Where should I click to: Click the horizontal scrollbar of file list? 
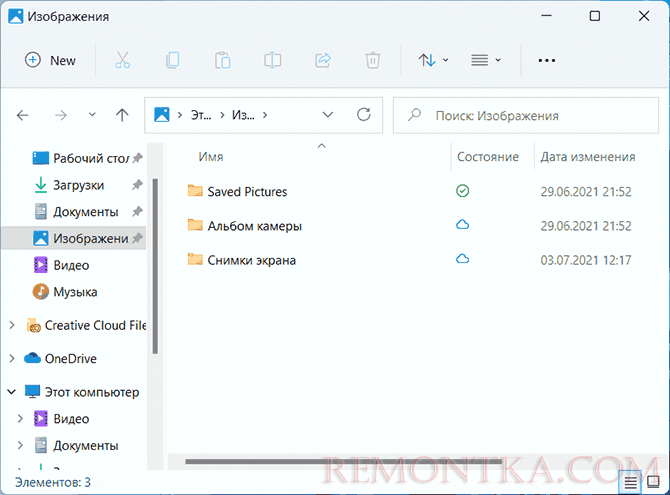tap(343, 462)
